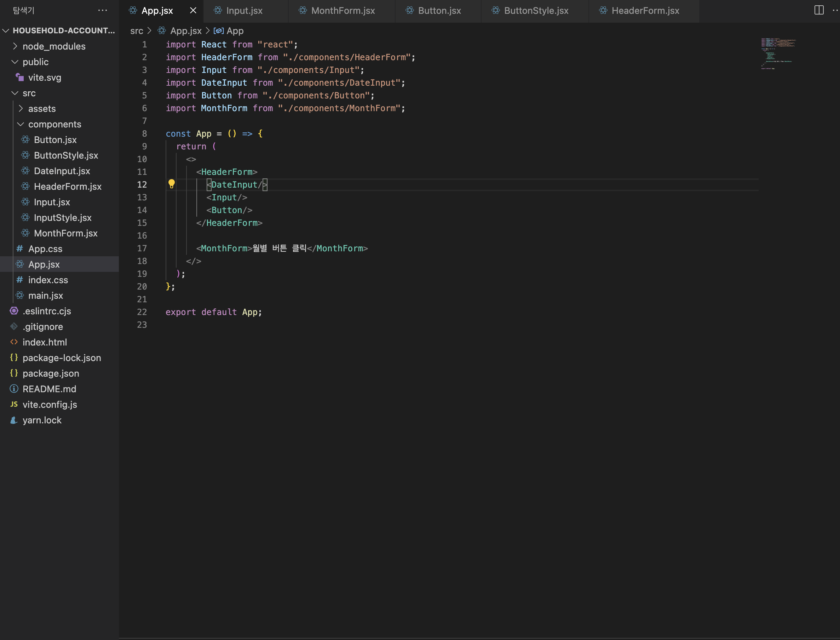Click the README.md info icon
840x640 pixels.
(x=14, y=389)
